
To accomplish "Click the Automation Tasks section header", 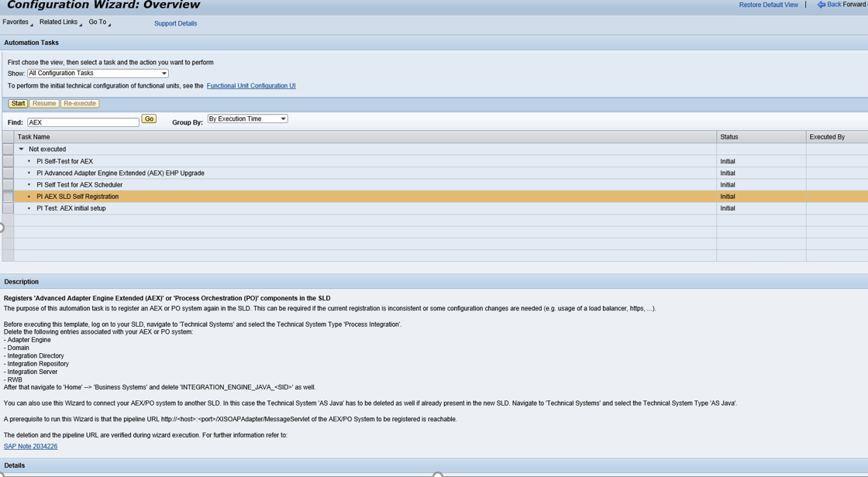I will coord(434,43).
